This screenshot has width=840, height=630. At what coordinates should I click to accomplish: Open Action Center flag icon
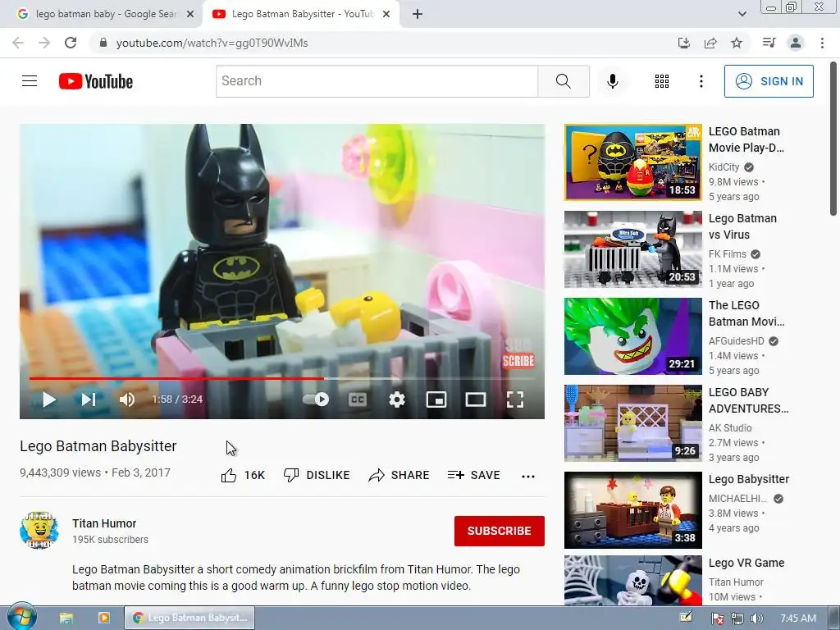717,619
